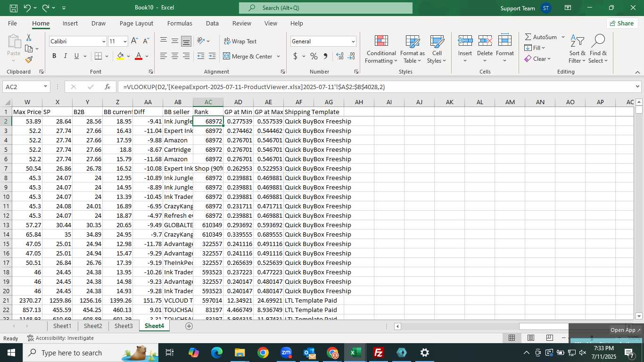644x362 pixels.
Task: Switch to the Insert tab
Action: 70,23
